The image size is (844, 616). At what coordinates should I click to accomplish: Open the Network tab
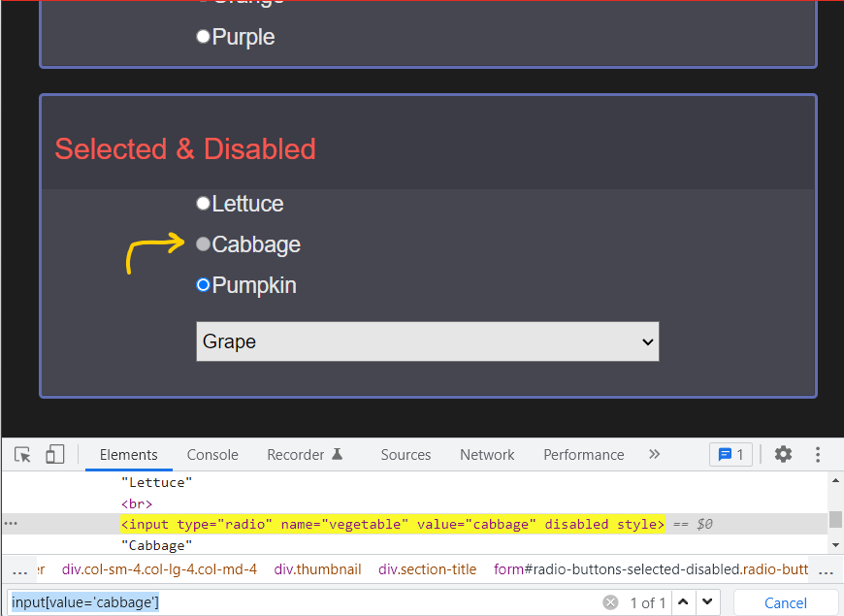[487, 454]
